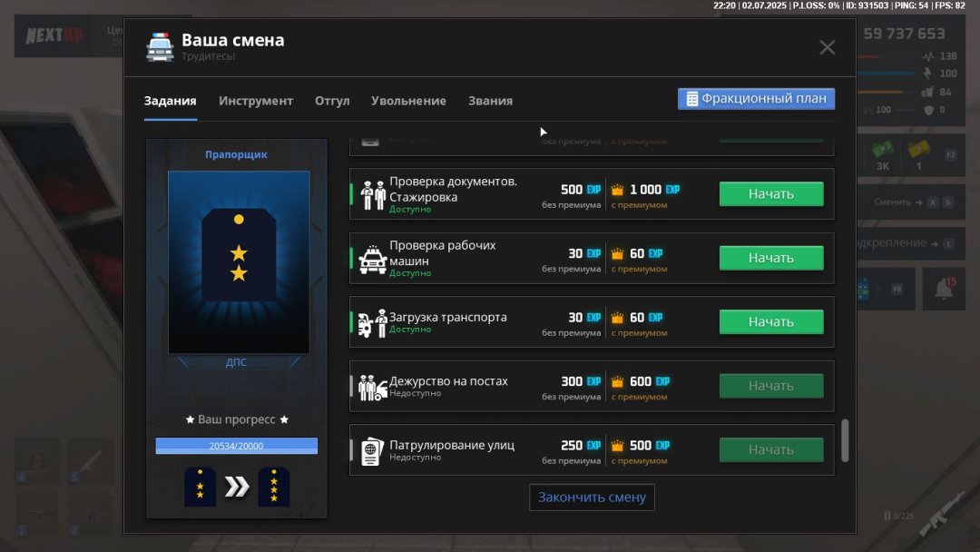Viewport: 980px width, 552px height.
Task: Start Проверка документов. Стажировка task
Action: tap(771, 193)
